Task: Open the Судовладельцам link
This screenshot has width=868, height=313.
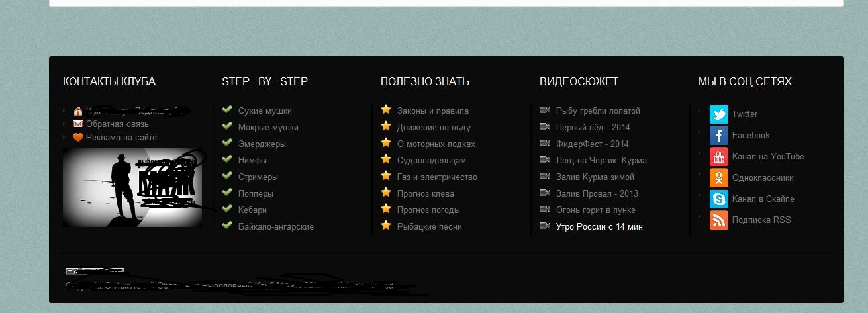Action: 432,161
